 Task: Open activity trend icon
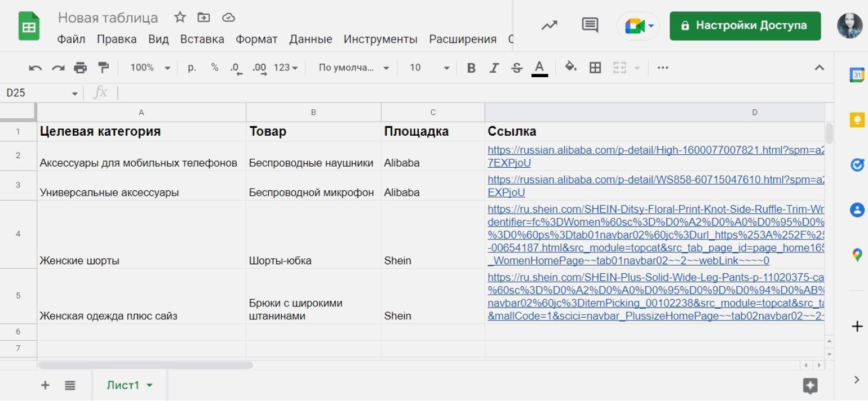[x=549, y=25]
